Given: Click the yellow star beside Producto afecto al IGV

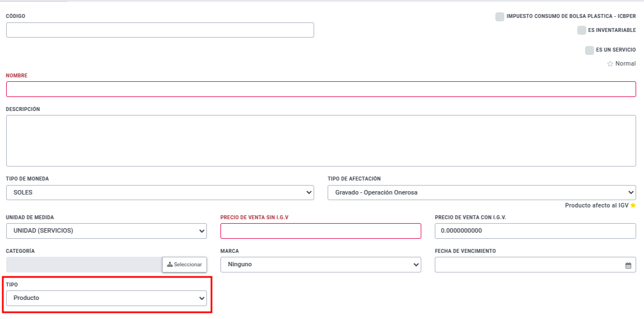Looking at the screenshot, I should coord(633,205).
